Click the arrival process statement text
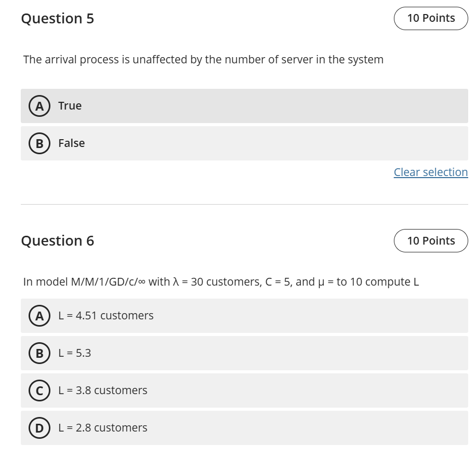Viewport: 476px width, 471px height. tap(203, 60)
